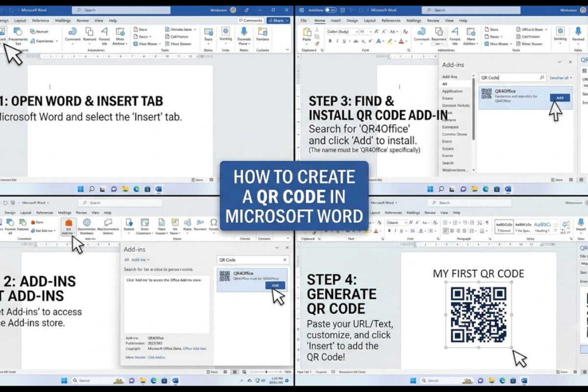Click the magnifier icon in Add-ins search box
Viewport: 588px width, 392px height.
tap(542, 77)
